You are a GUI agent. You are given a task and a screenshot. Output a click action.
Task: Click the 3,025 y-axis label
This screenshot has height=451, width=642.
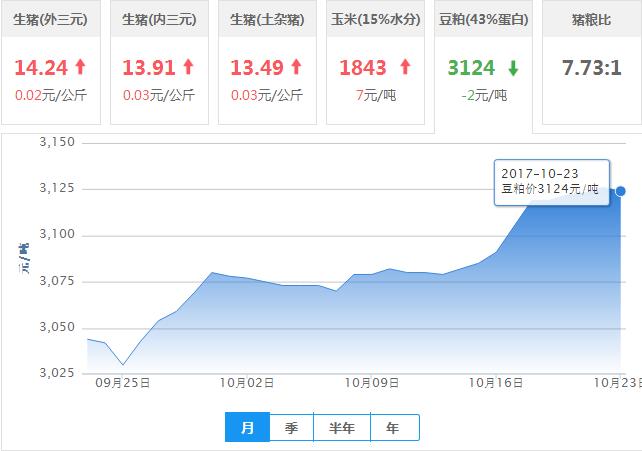(x=57, y=373)
